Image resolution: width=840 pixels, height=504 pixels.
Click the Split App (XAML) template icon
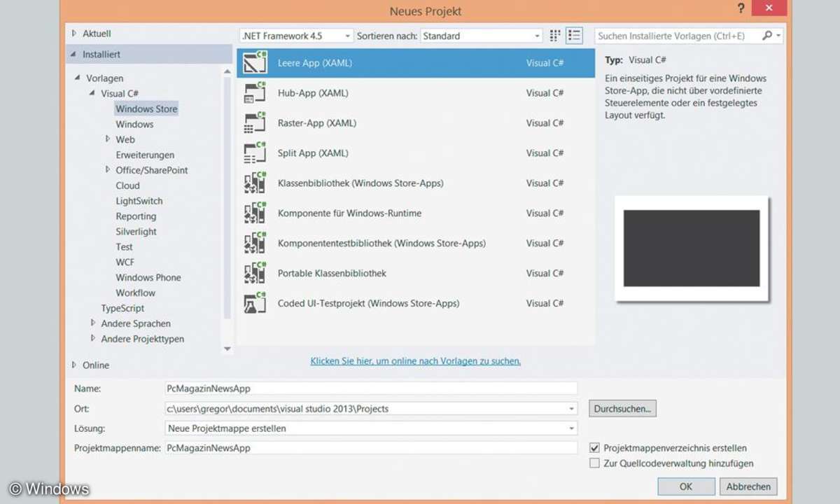[255, 153]
